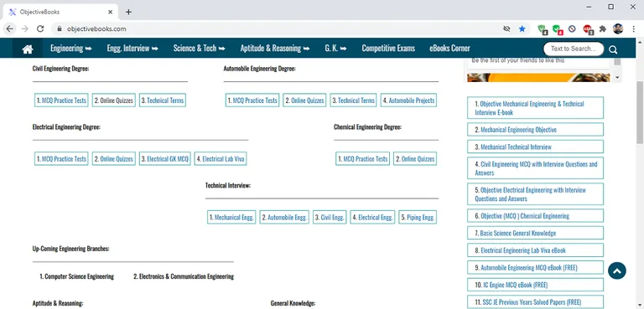Open Objective Electrical Engineering with Interview ebook
644x309 pixels.
(x=535, y=194)
